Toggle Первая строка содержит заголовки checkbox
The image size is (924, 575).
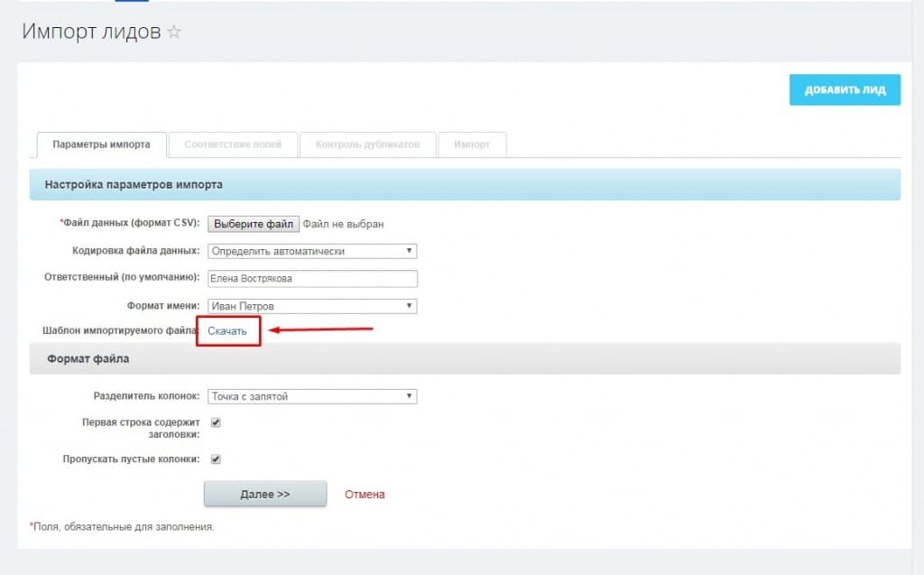pyautogui.click(x=216, y=422)
